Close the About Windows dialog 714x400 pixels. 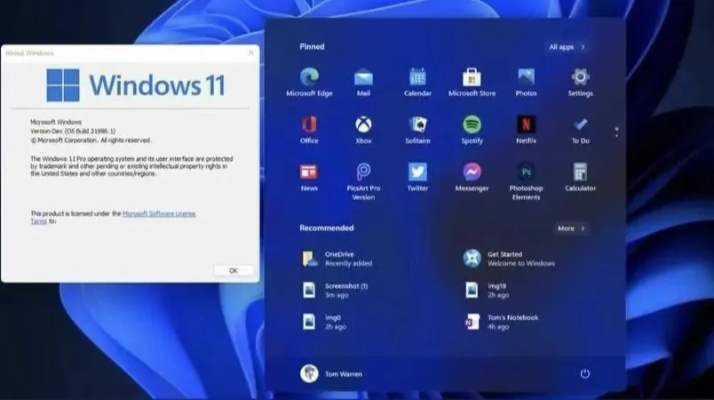pos(251,53)
